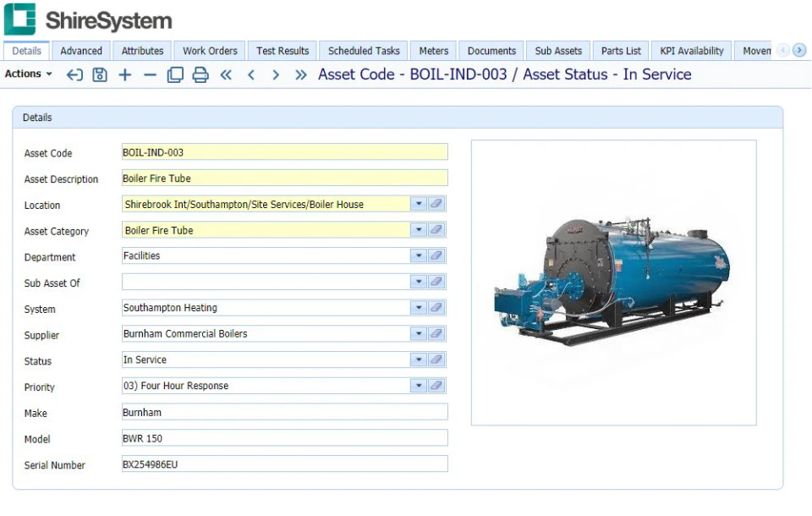Print the asset details using the printer icon
Image resolution: width=812 pixels, height=516 pixels.
200,74
